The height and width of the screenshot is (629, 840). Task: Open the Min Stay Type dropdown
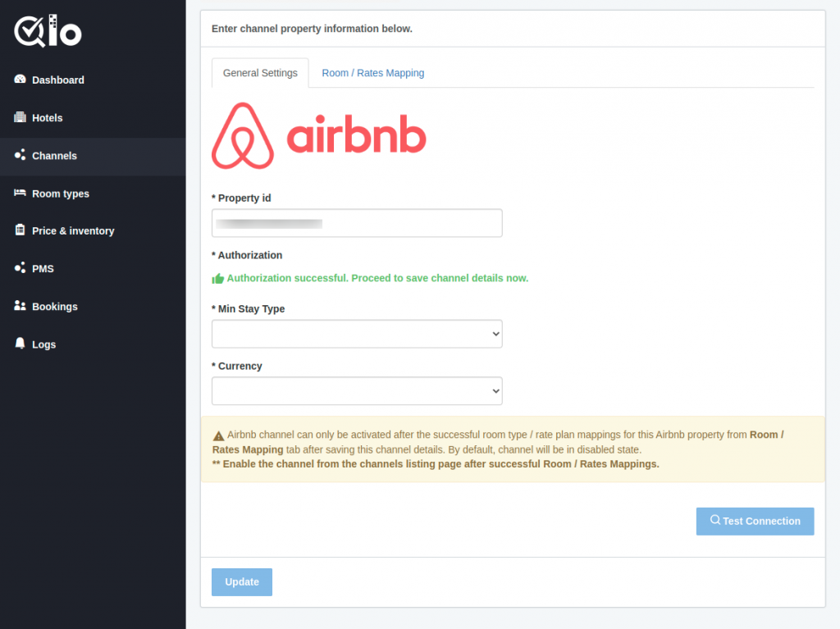coord(357,334)
